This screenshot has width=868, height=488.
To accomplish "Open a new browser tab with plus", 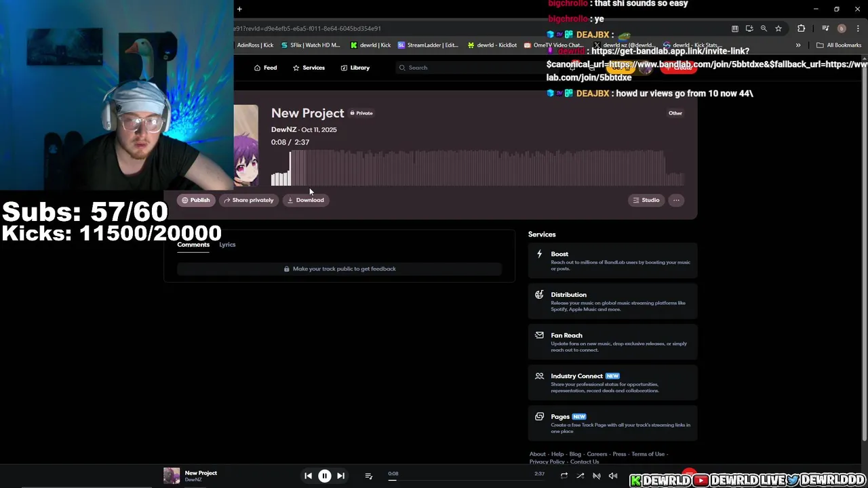I will [x=239, y=9].
